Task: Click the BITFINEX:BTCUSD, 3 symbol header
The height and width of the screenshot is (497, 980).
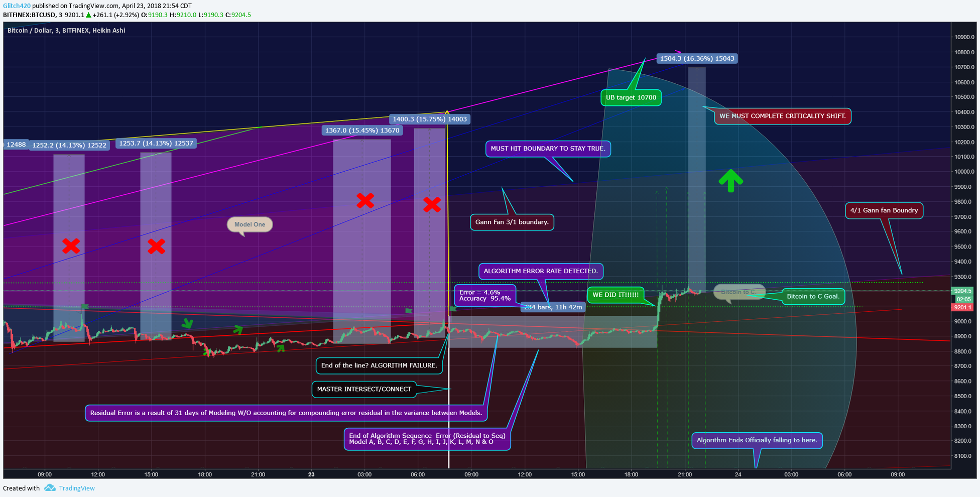Action: (33, 15)
